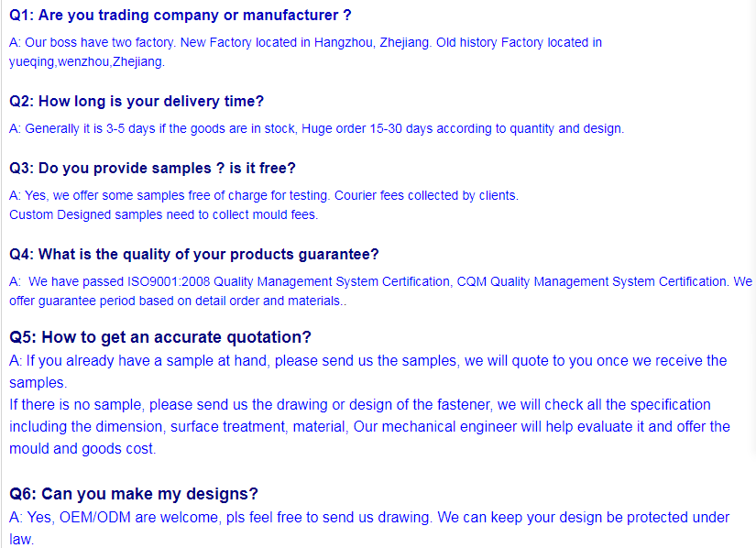Click the line 'If there is no sample'
The image size is (756, 548).
360,404
